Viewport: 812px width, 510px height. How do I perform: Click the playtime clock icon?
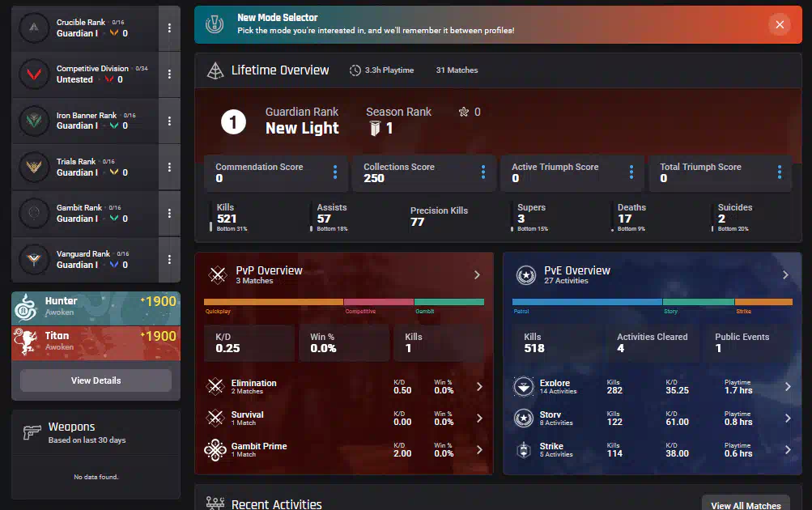(355, 70)
